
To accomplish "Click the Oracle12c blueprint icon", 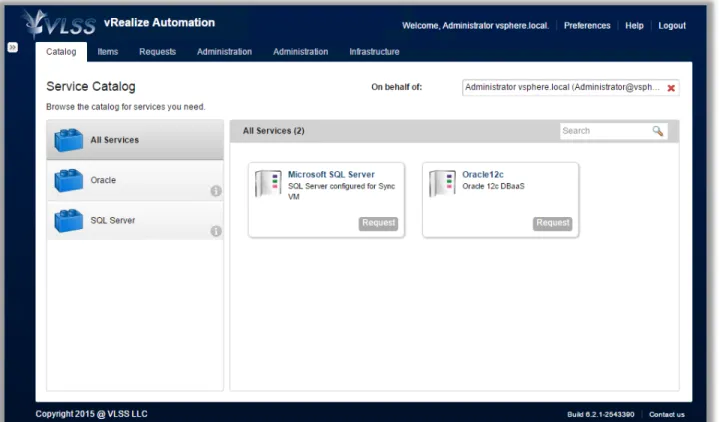I will tap(442, 183).
